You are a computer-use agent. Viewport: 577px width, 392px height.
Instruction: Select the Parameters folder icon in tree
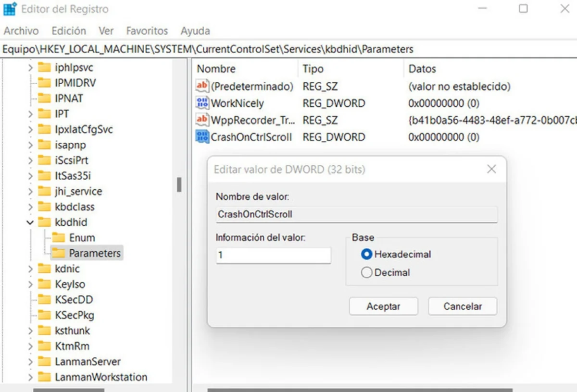coord(58,253)
